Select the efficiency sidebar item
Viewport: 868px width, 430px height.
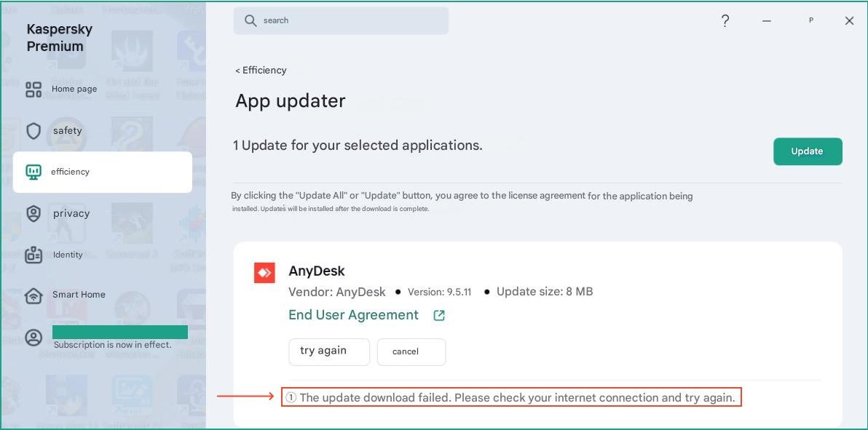click(103, 172)
